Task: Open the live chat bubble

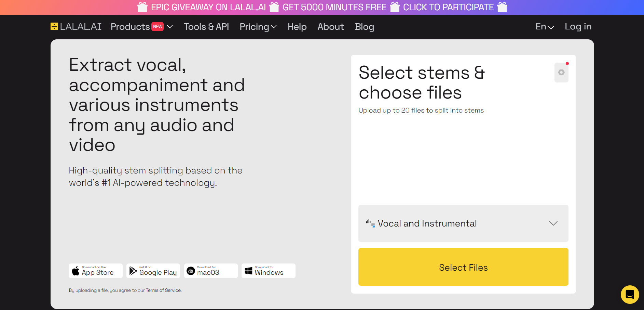Action: point(630,294)
